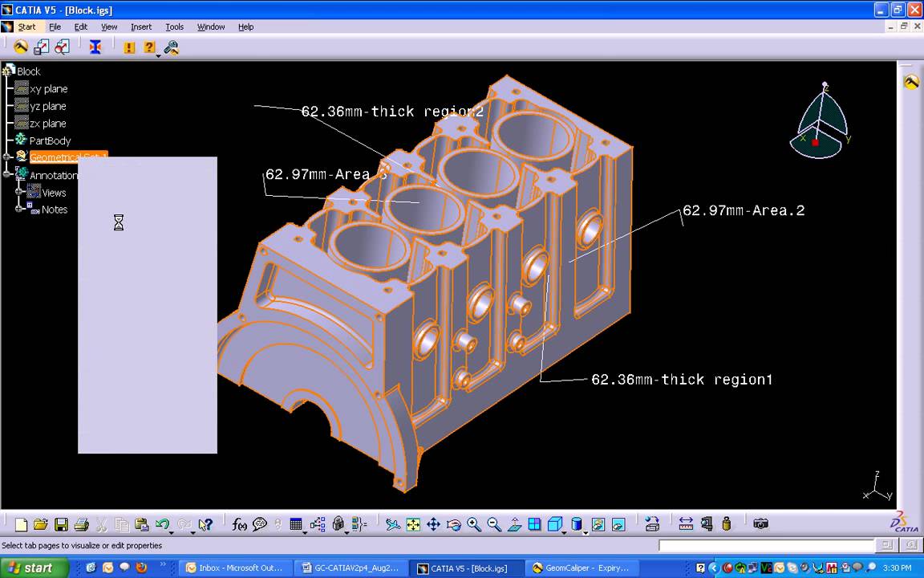This screenshot has width=924, height=578.
Task: Click the Print icon
Action: point(81,523)
